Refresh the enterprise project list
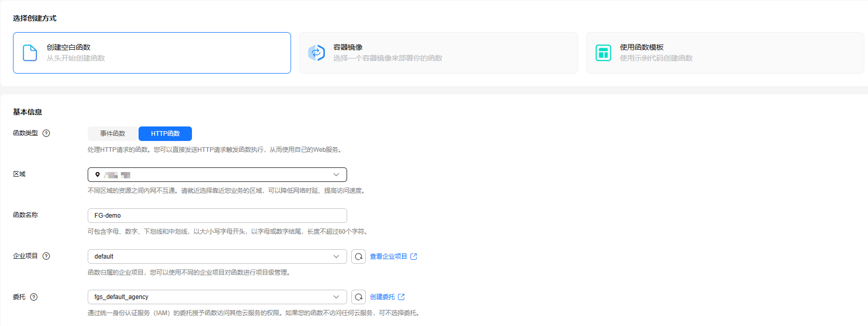 (359, 257)
